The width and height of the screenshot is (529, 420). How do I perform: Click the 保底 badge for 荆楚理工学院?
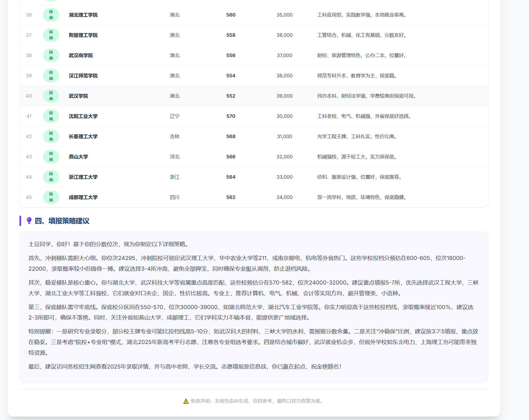(51, 35)
